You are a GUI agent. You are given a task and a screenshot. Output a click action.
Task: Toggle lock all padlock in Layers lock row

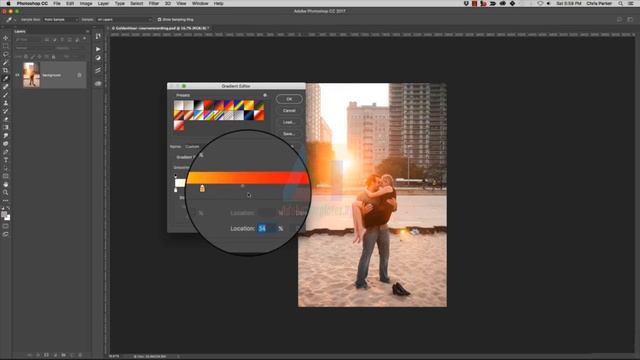click(53, 57)
